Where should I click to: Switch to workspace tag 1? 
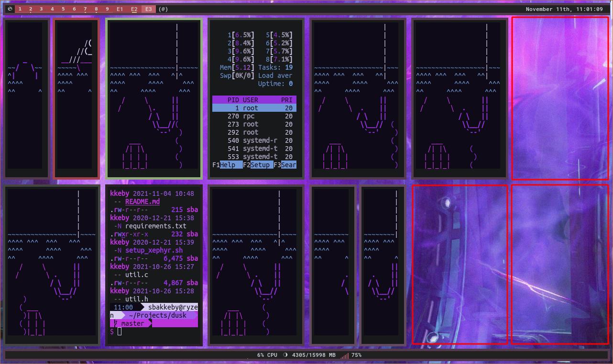point(20,9)
